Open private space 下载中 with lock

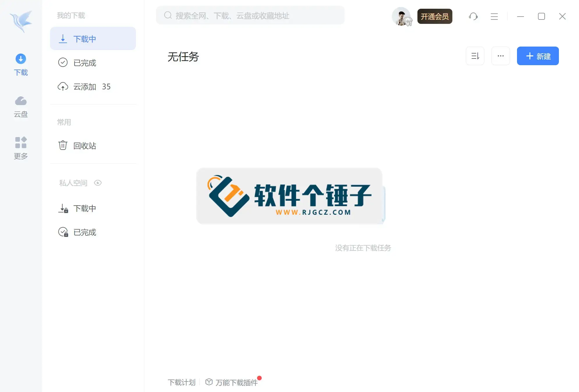pos(93,208)
